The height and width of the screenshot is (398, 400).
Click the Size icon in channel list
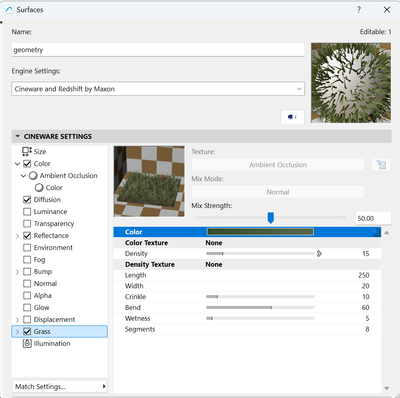27,151
